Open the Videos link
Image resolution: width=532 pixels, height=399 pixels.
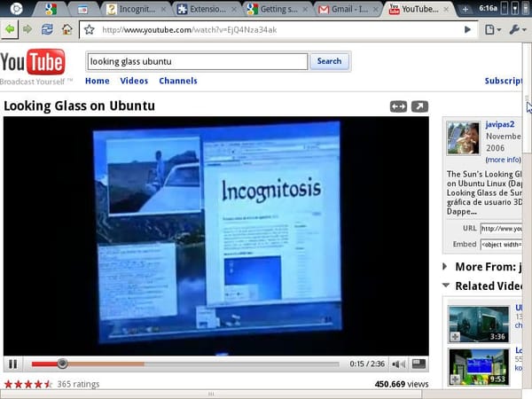[x=134, y=81]
